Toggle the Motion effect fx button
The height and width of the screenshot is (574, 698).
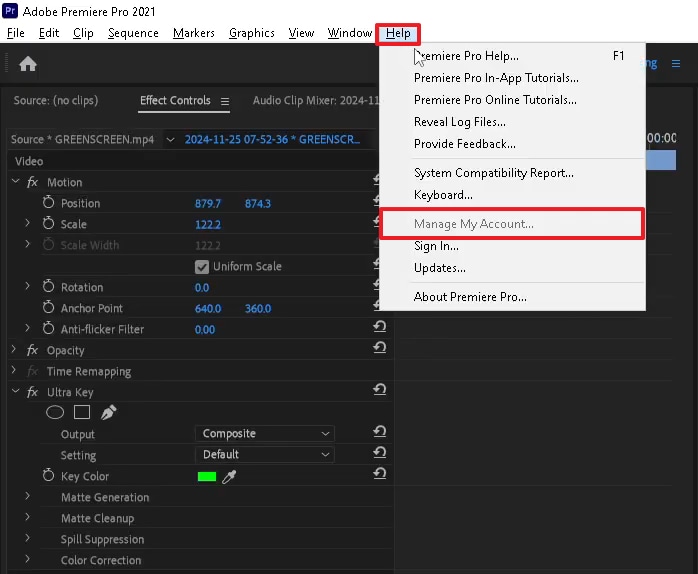click(32, 182)
